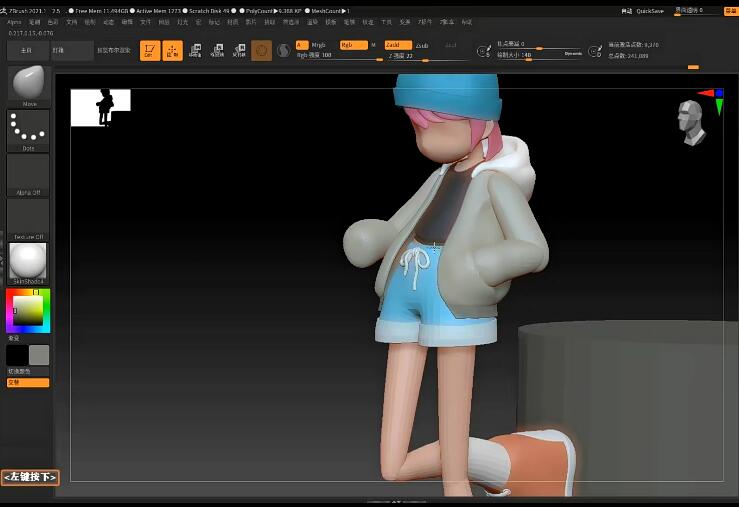The width and height of the screenshot is (739, 507).
Task: Open the Texture Off selector
Action: point(28,219)
